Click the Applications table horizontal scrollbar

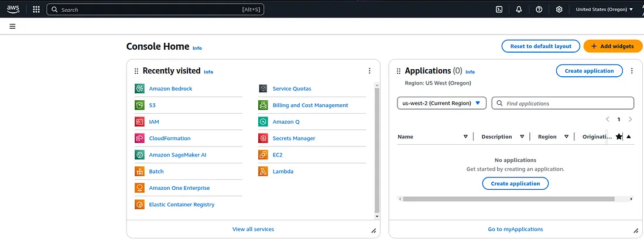click(509, 199)
